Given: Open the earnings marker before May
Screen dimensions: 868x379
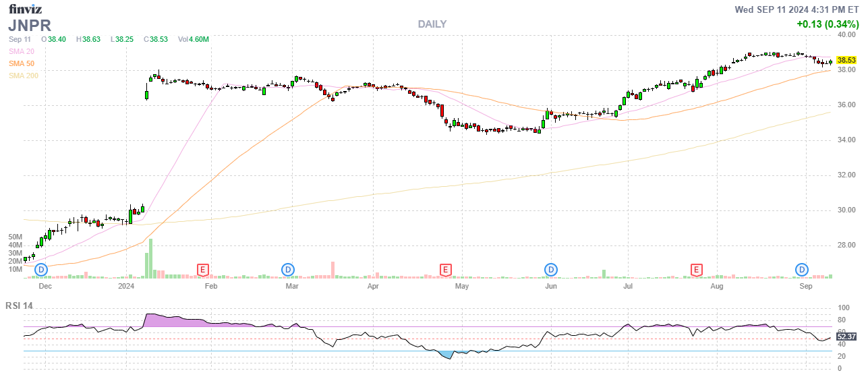Looking at the screenshot, I should [x=445, y=270].
